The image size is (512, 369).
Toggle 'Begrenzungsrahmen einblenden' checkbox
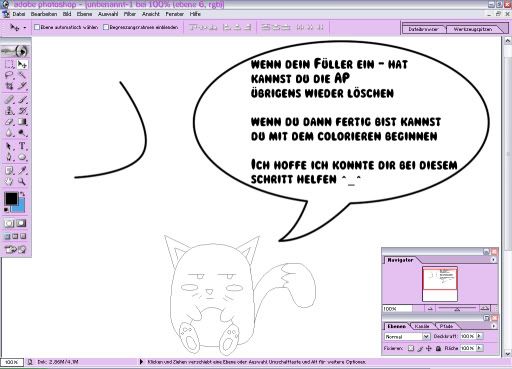click(106, 27)
